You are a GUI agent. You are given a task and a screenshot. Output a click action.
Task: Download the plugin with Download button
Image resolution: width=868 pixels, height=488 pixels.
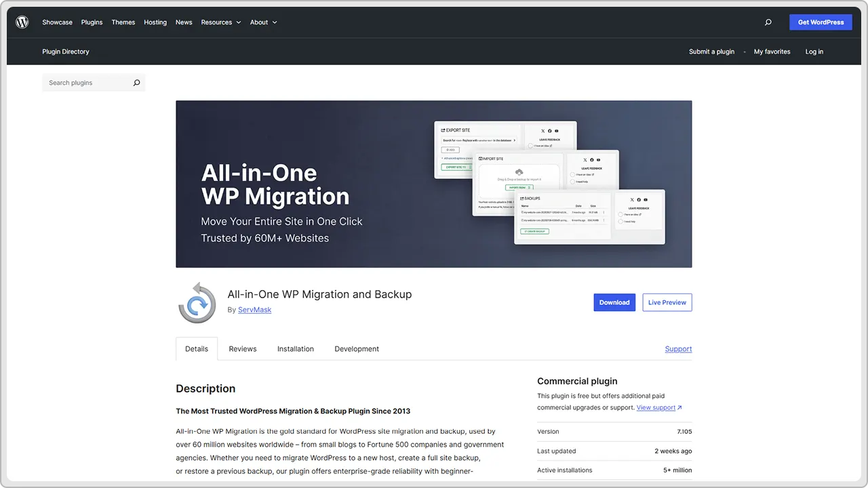point(614,302)
